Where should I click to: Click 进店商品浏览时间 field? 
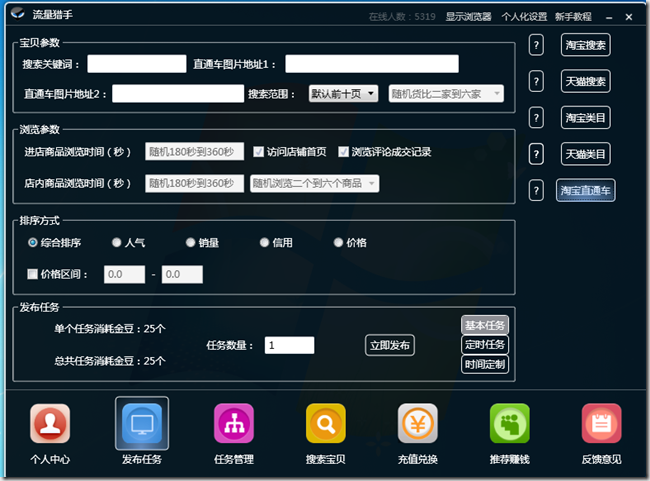click(194, 152)
